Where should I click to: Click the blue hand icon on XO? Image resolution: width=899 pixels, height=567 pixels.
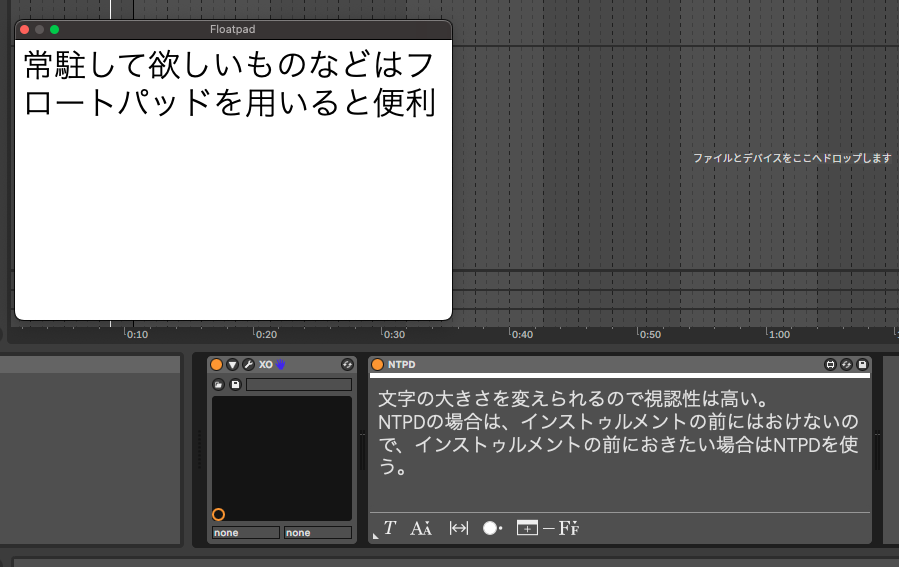coord(281,365)
